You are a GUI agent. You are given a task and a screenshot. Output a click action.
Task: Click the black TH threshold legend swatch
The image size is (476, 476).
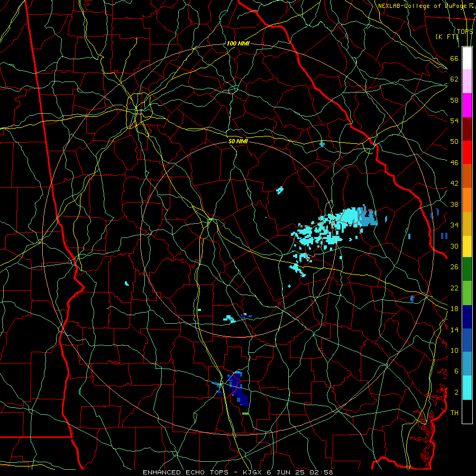[467, 411]
